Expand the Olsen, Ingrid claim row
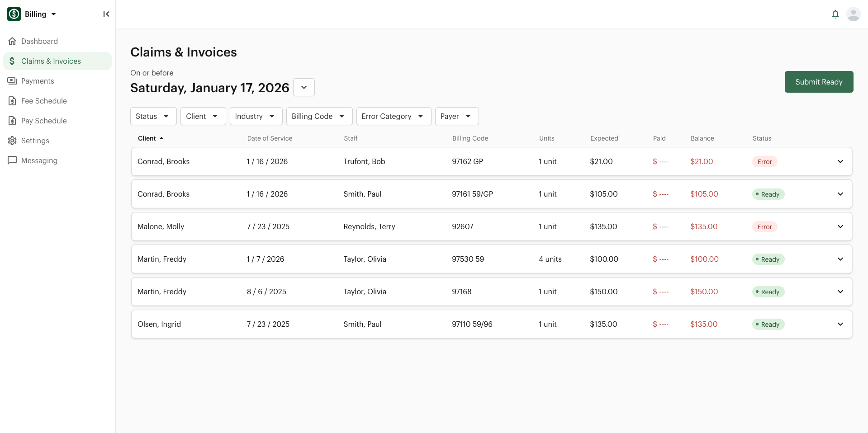The width and height of the screenshot is (868, 433). (840, 324)
